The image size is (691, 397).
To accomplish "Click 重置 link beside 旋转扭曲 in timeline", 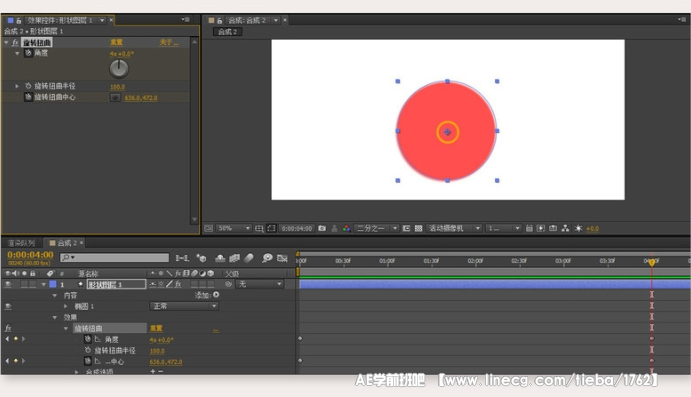I will (156, 328).
